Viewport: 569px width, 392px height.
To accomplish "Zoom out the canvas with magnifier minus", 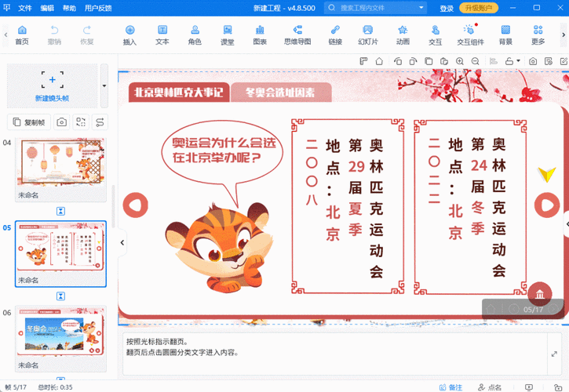I will click(476, 61).
